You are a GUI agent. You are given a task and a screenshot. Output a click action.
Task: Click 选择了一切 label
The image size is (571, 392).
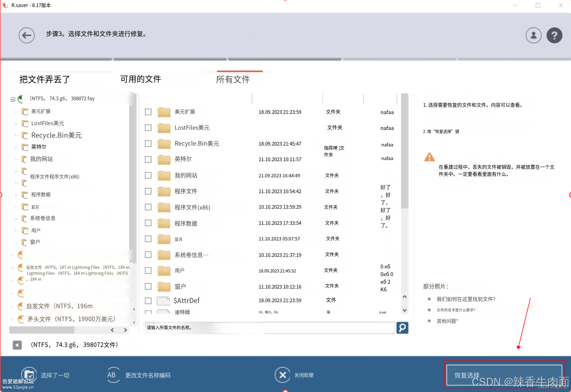point(55,375)
